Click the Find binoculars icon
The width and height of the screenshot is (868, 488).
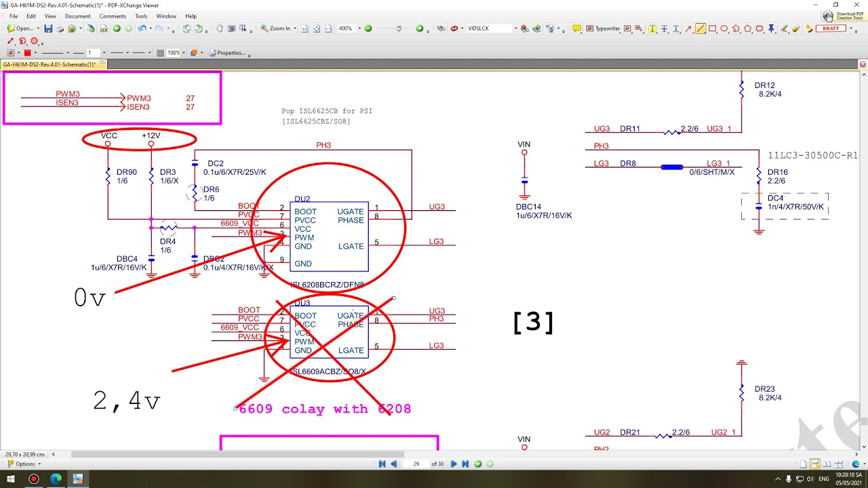tap(441, 28)
